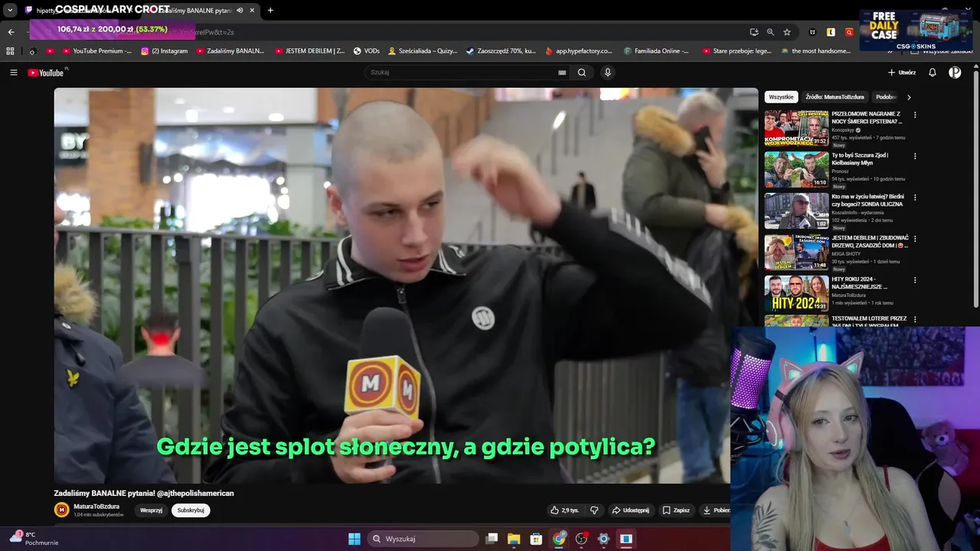Open the settings gear app in taskbar
This screenshot has width=980, height=551.
603,539
